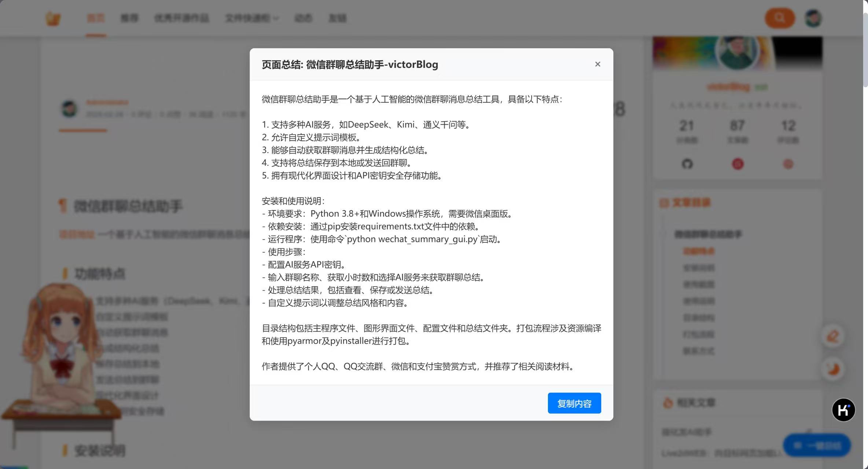
Task: Click the article count 21 in sidebar
Action: coord(687,126)
